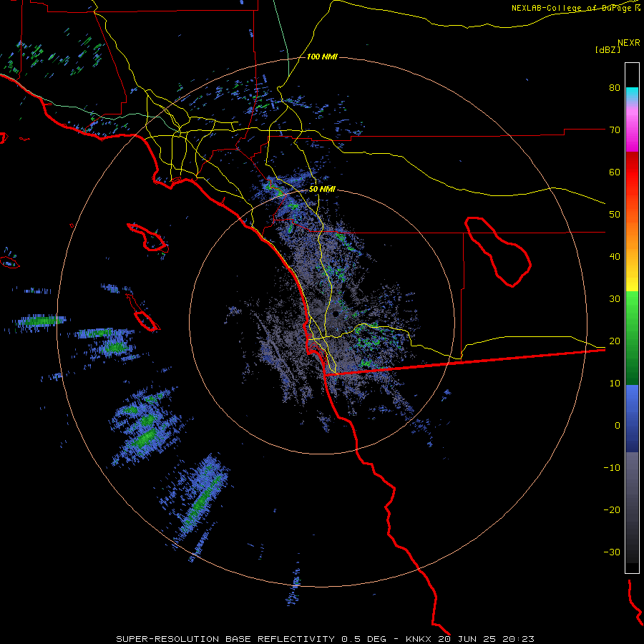Click the -20 value on the dBZ scale
The height and width of the screenshot is (644, 644).
tap(612, 509)
